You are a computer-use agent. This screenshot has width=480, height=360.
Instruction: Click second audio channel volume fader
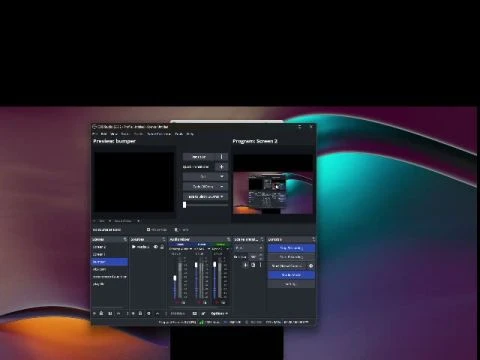(196, 265)
